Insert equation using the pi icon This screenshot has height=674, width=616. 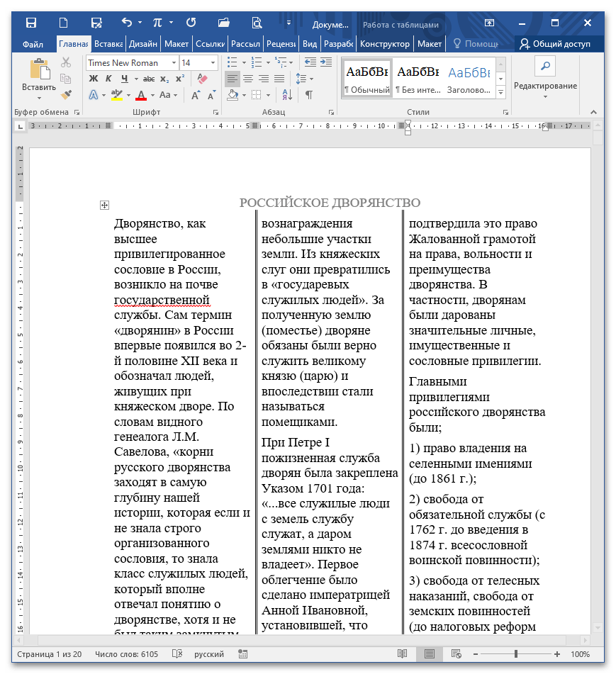[x=157, y=23]
